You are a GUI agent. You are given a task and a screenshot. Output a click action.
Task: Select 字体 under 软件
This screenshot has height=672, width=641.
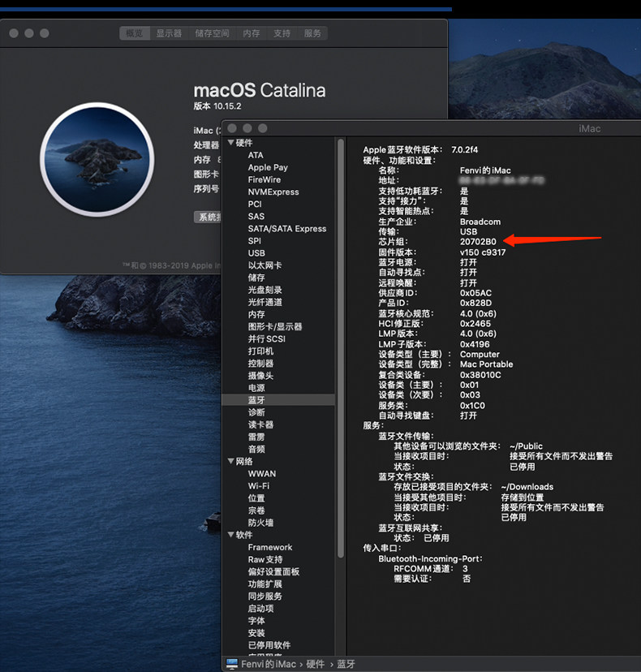256,621
